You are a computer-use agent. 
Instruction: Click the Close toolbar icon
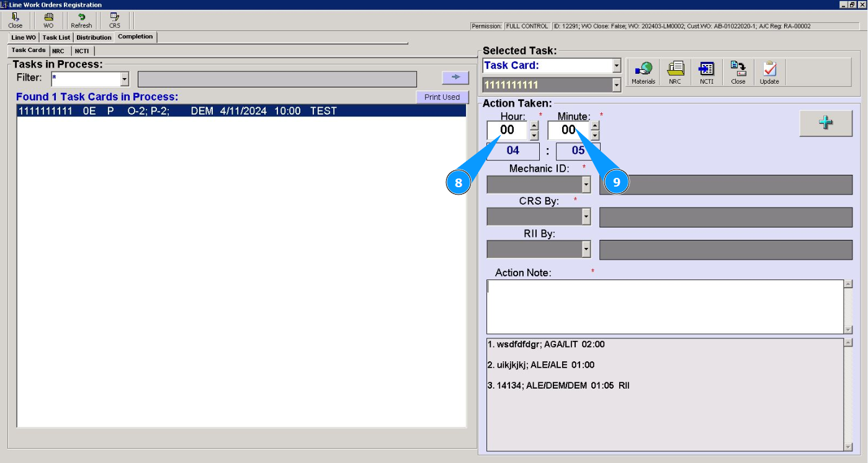pyautogui.click(x=16, y=20)
